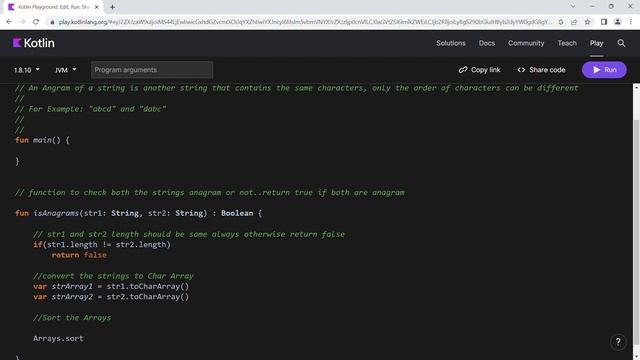The height and width of the screenshot is (360, 640).
Task: Click the 'Arrays.sort' code line
Action: point(58,338)
